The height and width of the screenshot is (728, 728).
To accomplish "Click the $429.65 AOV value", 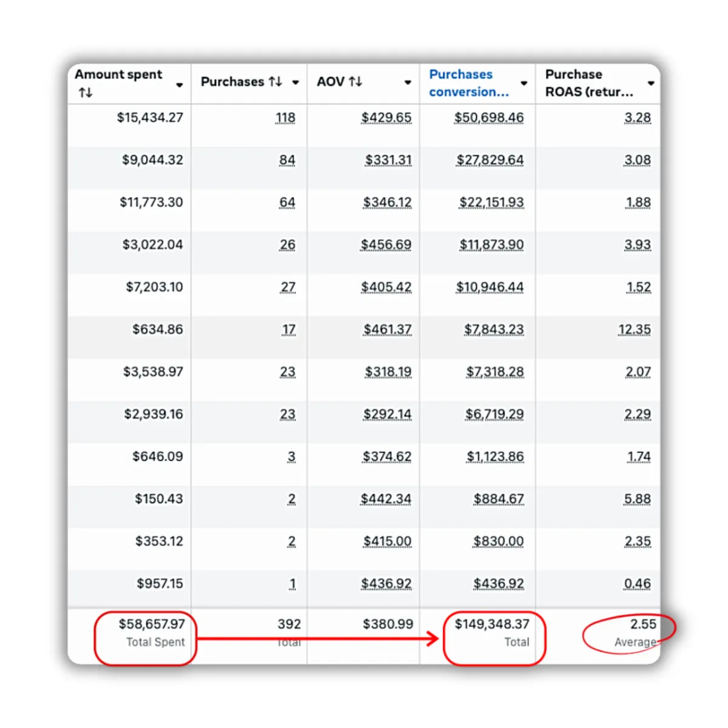I will tap(386, 118).
